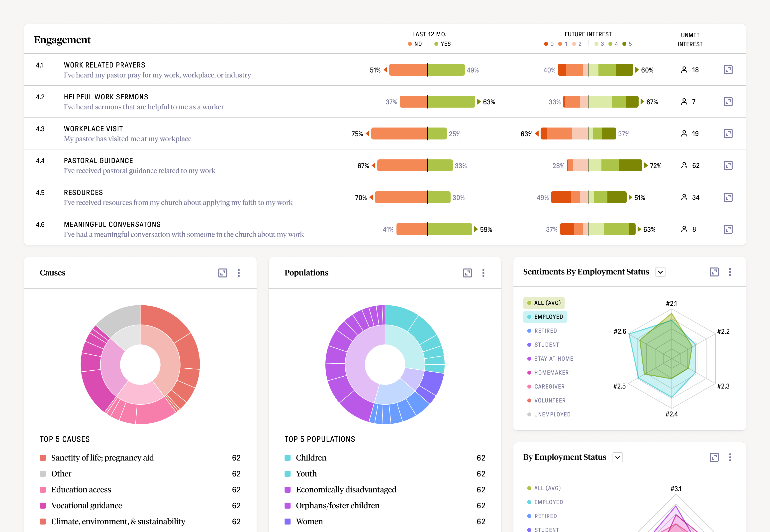The height and width of the screenshot is (532, 770).
Task: Open the By Employment Status dropdown
Action: [617, 457]
